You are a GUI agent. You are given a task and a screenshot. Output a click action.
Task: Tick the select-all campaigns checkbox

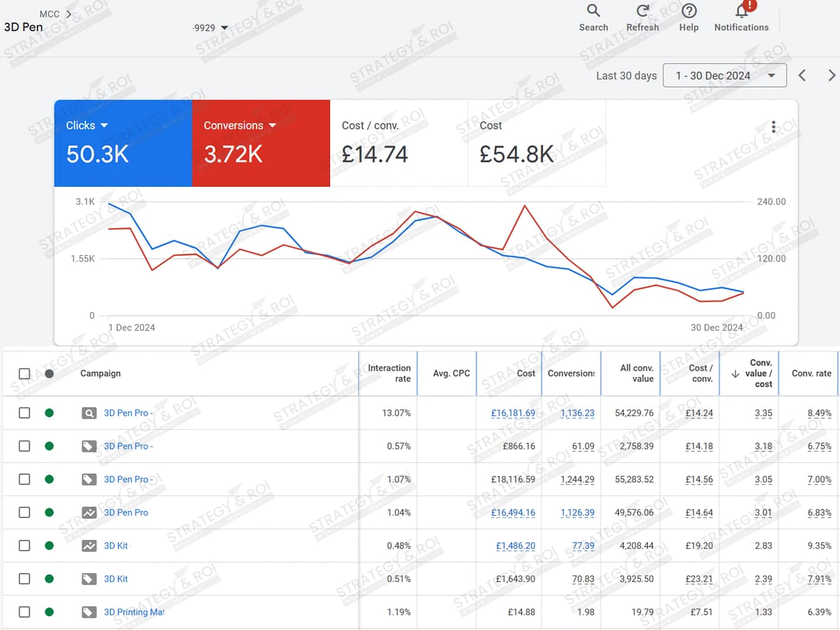pyautogui.click(x=24, y=373)
